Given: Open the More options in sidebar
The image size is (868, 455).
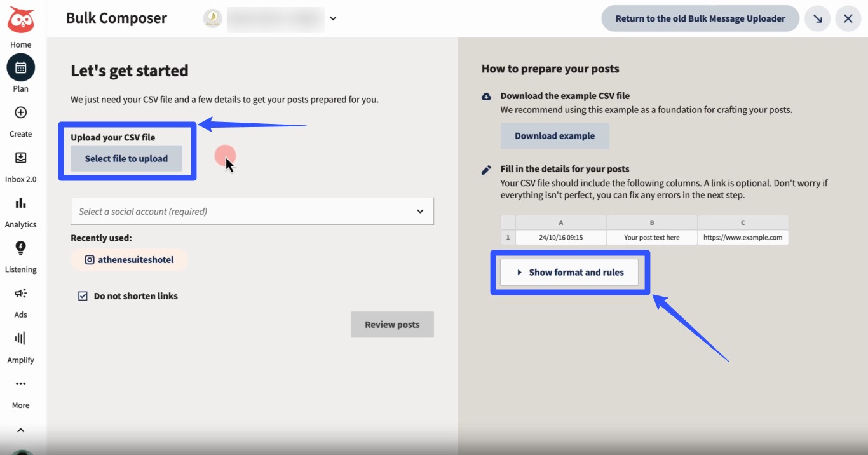Looking at the screenshot, I should coord(20,384).
